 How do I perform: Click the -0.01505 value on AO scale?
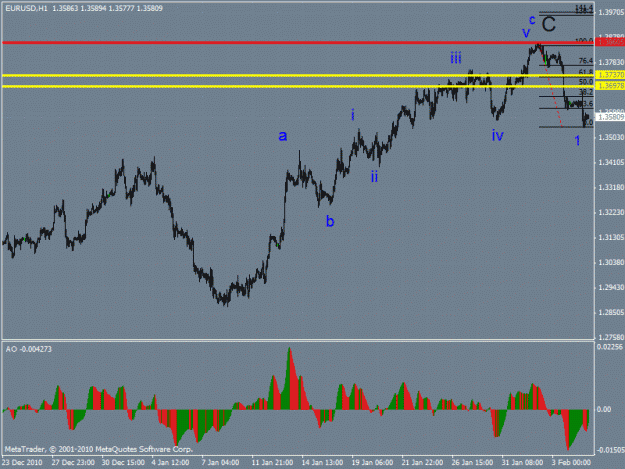click(610, 450)
